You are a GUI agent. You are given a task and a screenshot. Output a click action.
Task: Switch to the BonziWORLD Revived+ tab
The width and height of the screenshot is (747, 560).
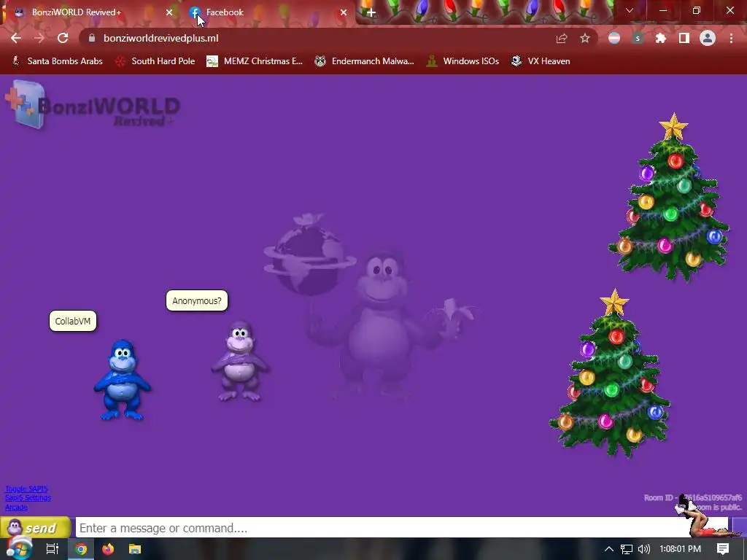tap(90, 12)
